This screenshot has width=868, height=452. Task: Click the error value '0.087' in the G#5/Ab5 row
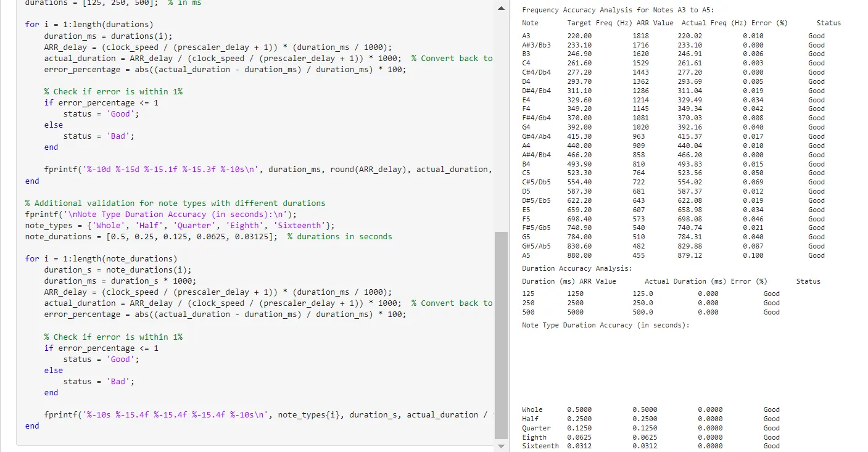click(x=753, y=246)
